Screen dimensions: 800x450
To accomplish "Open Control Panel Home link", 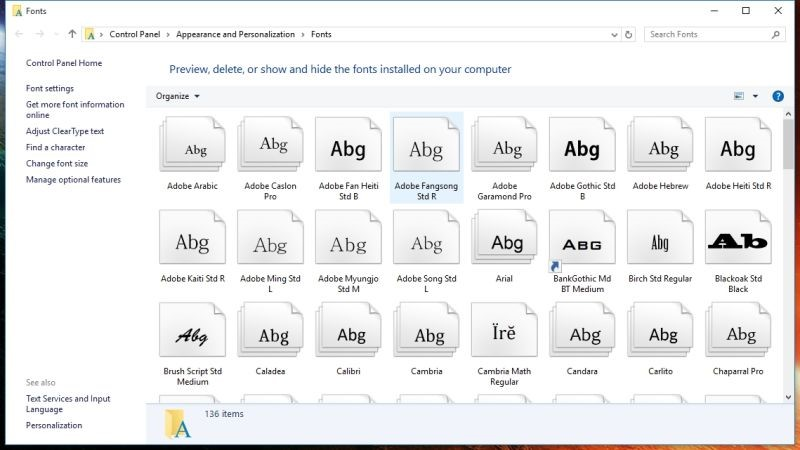I will pyautogui.click(x=64, y=63).
